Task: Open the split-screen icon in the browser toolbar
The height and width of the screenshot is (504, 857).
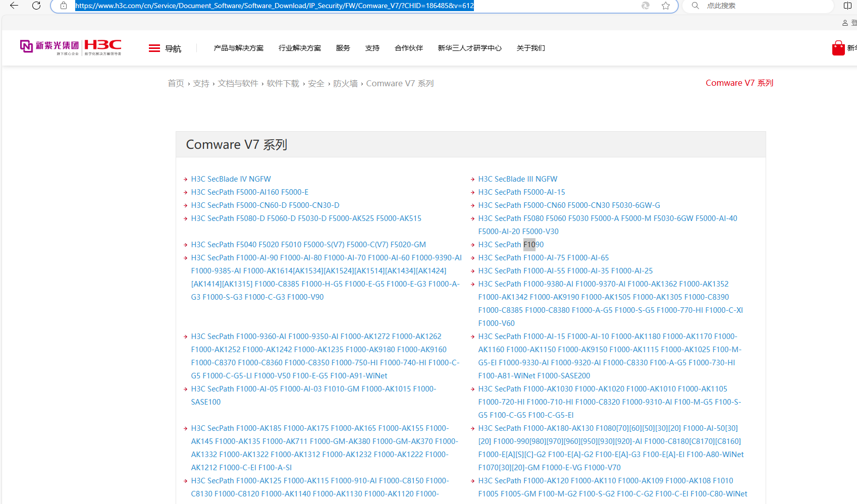Action: pyautogui.click(x=847, y=6)
